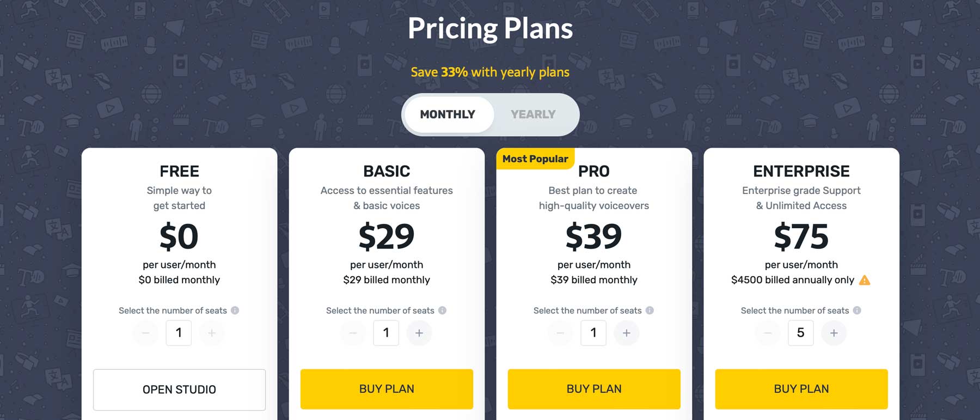Switch billing to Yearly
The image size is (980, 420).
[x=532, y=114]
